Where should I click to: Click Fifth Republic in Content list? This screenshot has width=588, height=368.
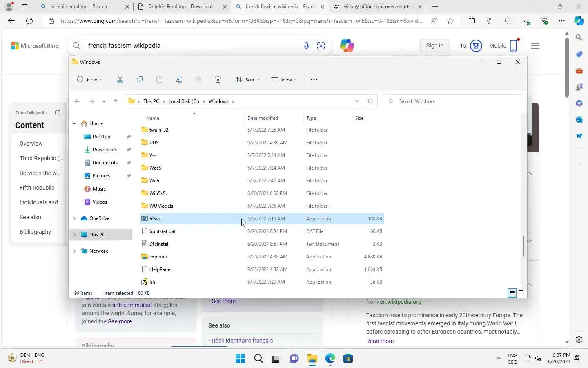click(x=37, y=188)
